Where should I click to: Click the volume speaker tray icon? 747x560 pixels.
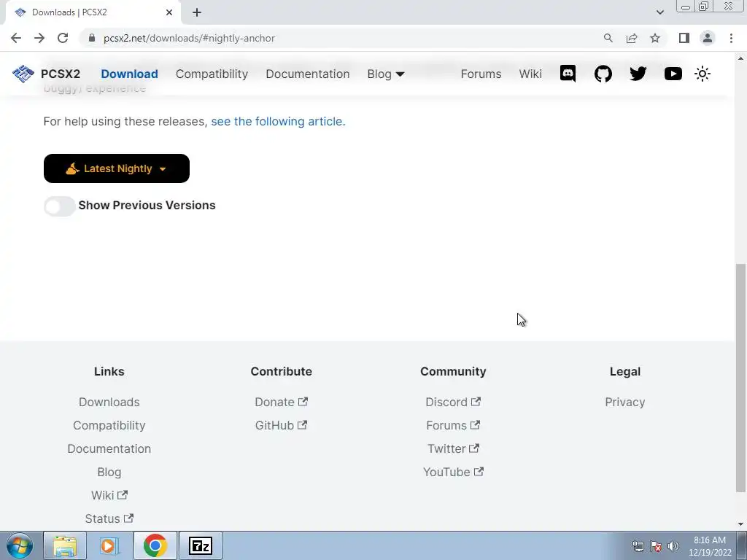(673, 546)
